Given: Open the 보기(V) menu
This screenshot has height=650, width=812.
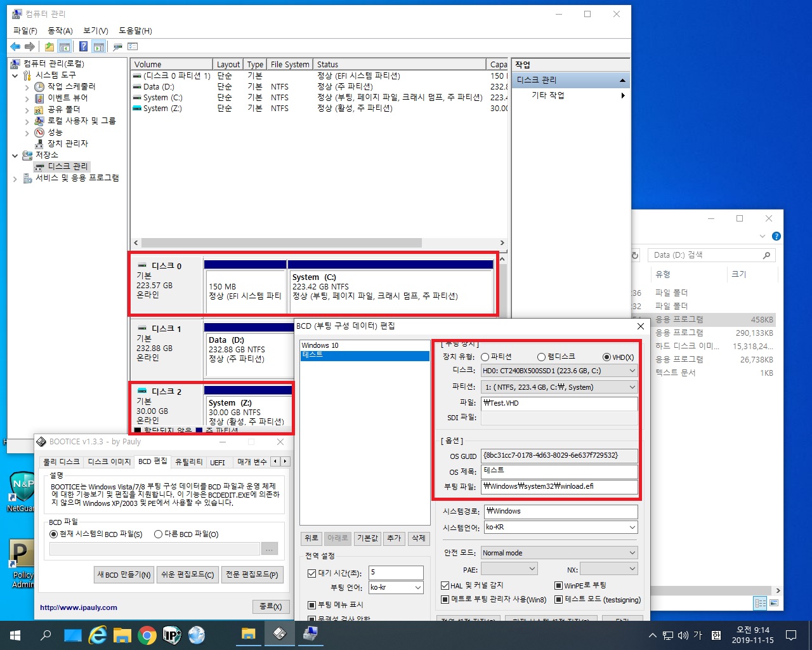Looking at the screenshot, I should click(x=95, y=30).
